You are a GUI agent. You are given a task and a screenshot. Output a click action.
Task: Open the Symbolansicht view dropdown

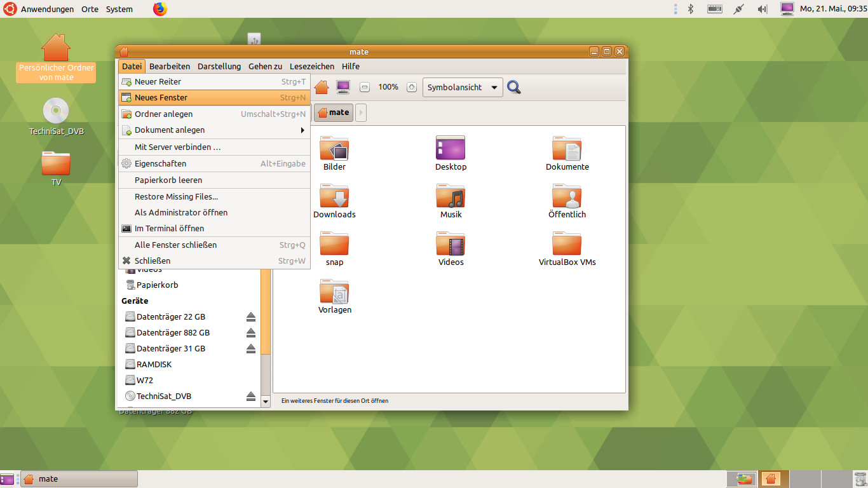click(x=463, y=87)
